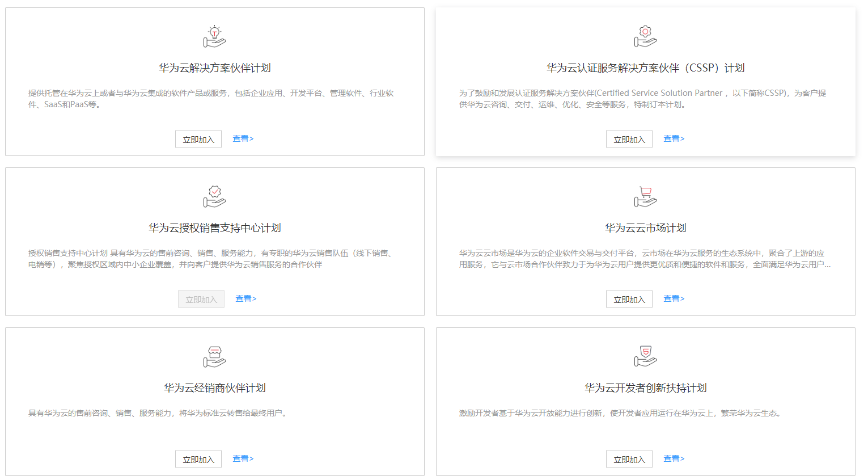This screenshot has height=476, width=868.
Task: Click the title 华为云解决方案伙伴计划
Action: pyautogui.click(x=215, y=68)
